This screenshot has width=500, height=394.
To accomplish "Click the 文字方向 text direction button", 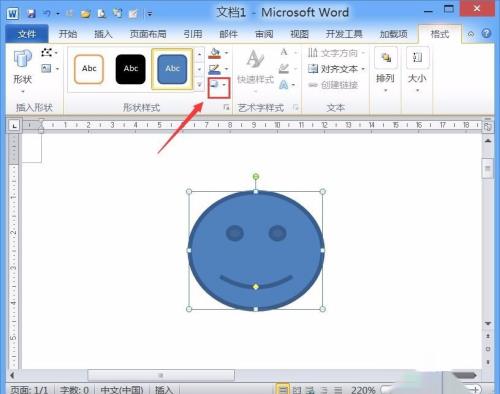I will 336,53.
